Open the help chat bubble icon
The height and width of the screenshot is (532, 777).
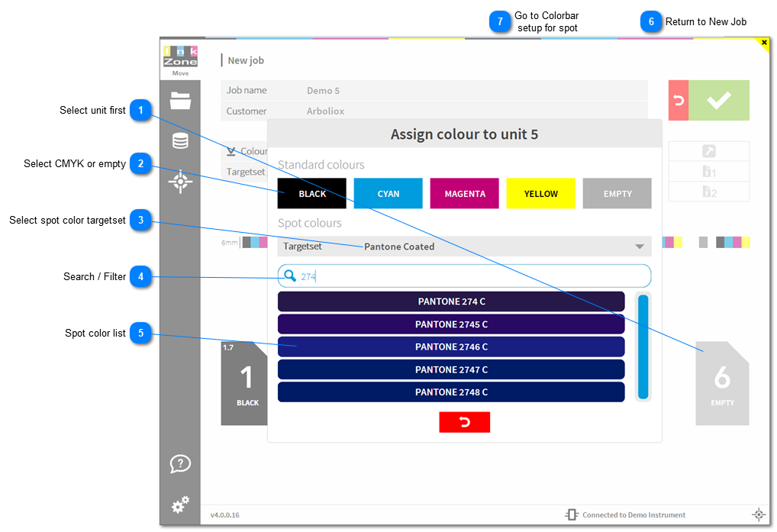click(x=180, y=464)
